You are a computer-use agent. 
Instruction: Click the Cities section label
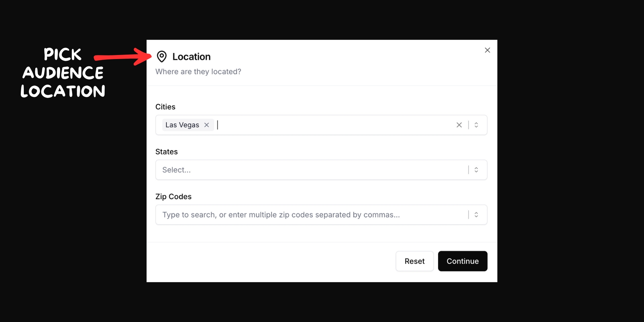point(165,107)
